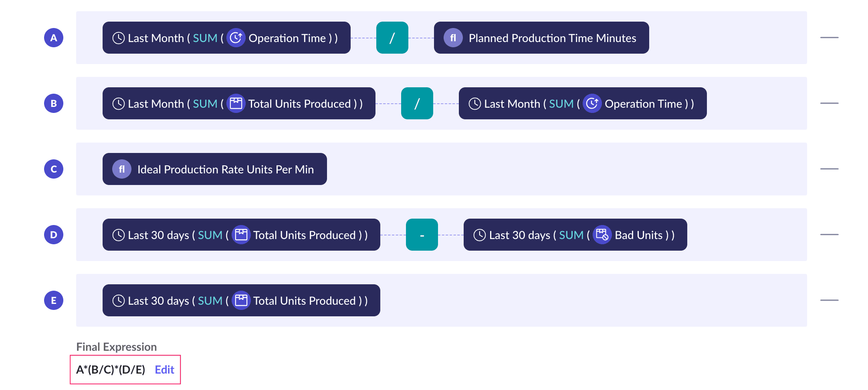Click the divide operator in row B
Screen dimensions: 868x390
417,103
